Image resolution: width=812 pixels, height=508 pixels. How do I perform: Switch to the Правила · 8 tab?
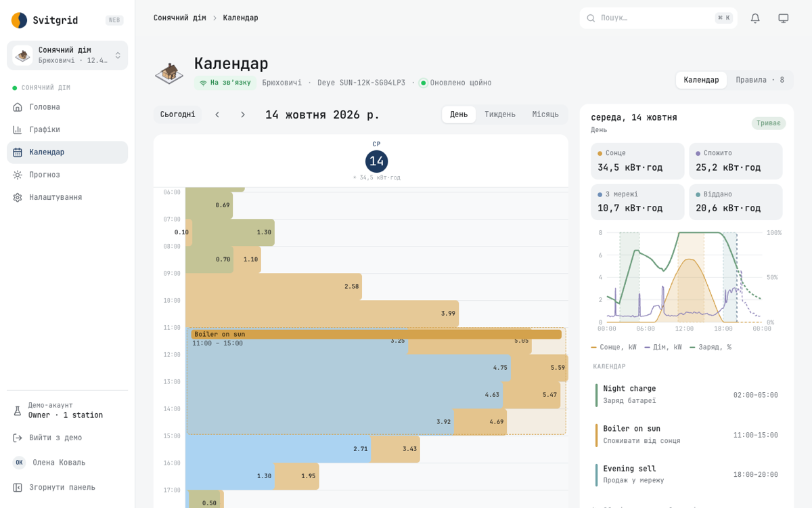click(x=760, y=80)
